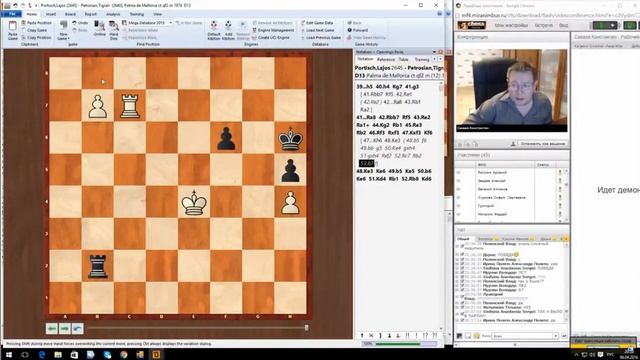This screenshot has height=360, width=640.
Task: Open the Quick Access toolbar dropdown
Action: click(36, 5)
